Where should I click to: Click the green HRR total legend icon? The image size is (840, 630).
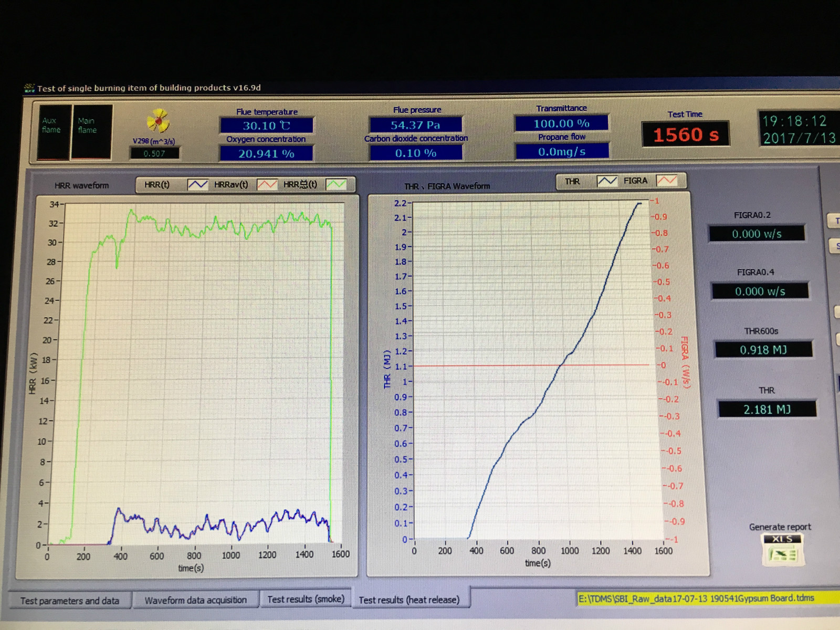pyautogui.click(x=336, y=184)
